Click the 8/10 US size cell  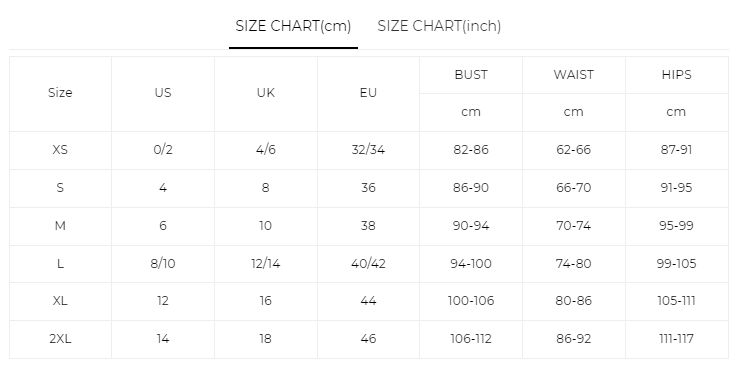coord(162,263)
